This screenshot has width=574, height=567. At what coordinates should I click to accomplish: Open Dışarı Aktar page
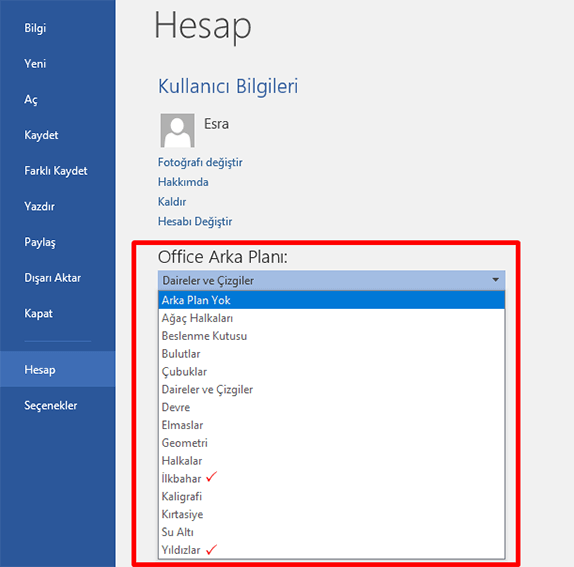click(52, 278)
